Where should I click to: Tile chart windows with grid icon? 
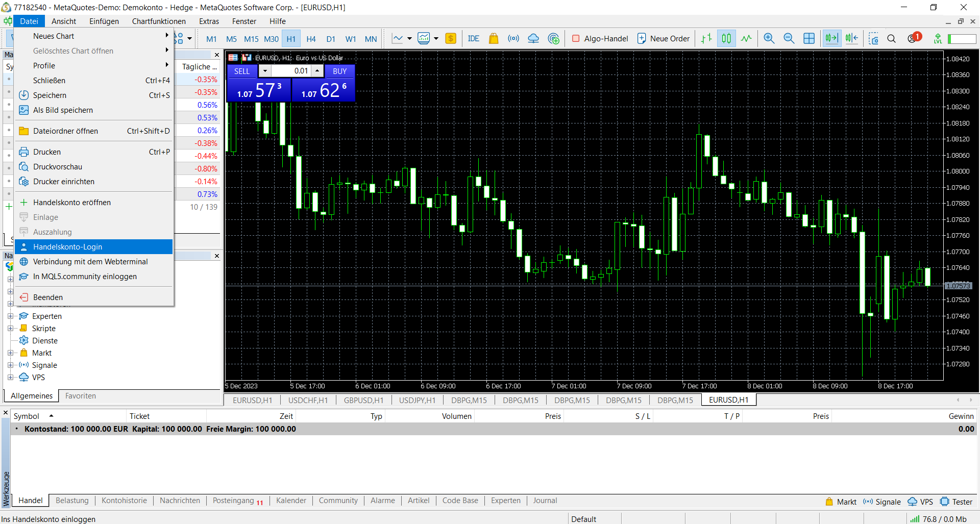coord(809,39)
